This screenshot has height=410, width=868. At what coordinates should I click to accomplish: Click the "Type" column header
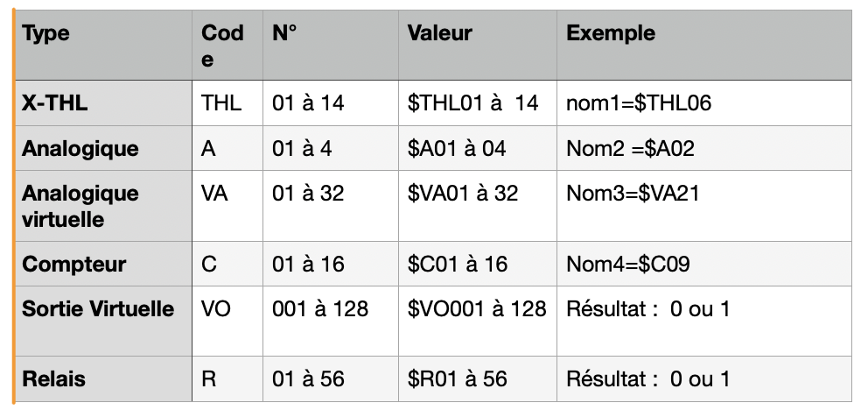[45, 34]
